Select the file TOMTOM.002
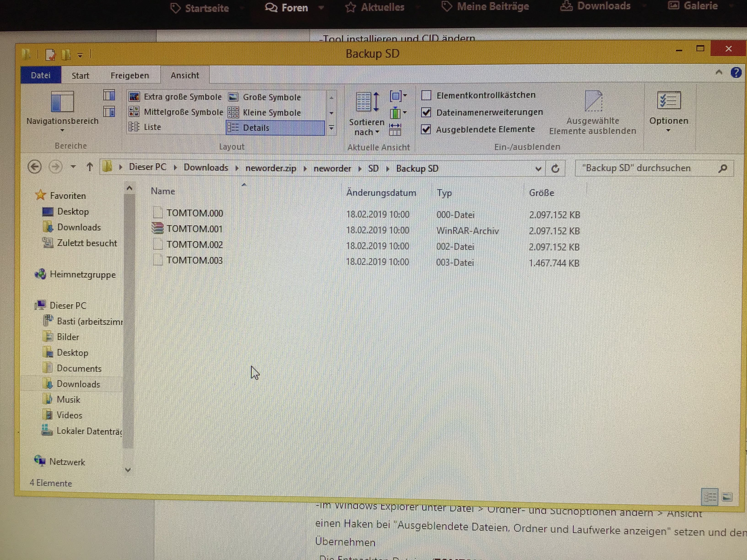 [x=195, y=244]
